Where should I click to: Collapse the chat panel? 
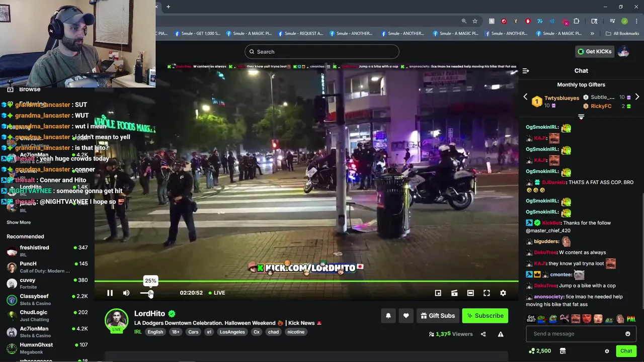point(526,71)
